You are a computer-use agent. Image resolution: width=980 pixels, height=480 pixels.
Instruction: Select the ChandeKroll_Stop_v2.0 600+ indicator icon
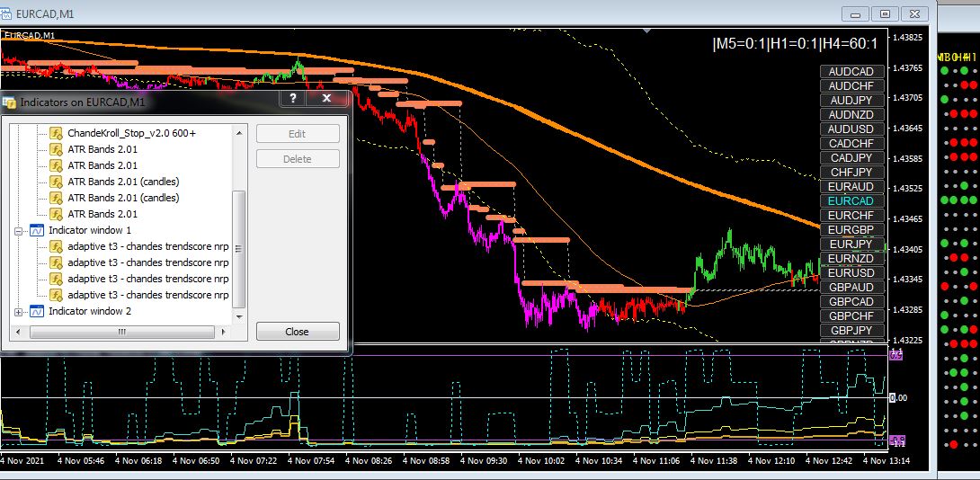coord(57,133)
